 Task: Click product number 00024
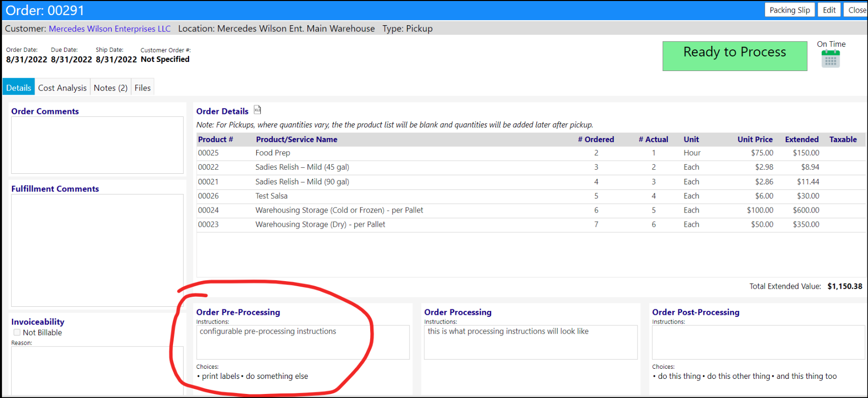(208, 211)
